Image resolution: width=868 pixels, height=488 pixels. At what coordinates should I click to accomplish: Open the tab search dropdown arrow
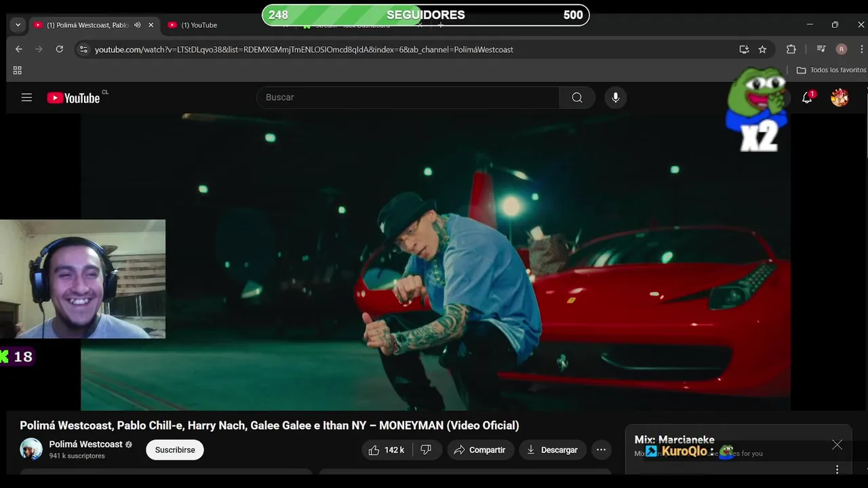tap(18, 25)
